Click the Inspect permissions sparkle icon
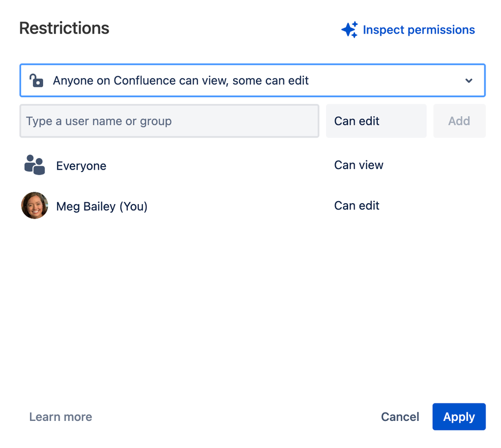The height and width of the screenshot is (448, 501). pyautogui.click(x=350, y=30)
